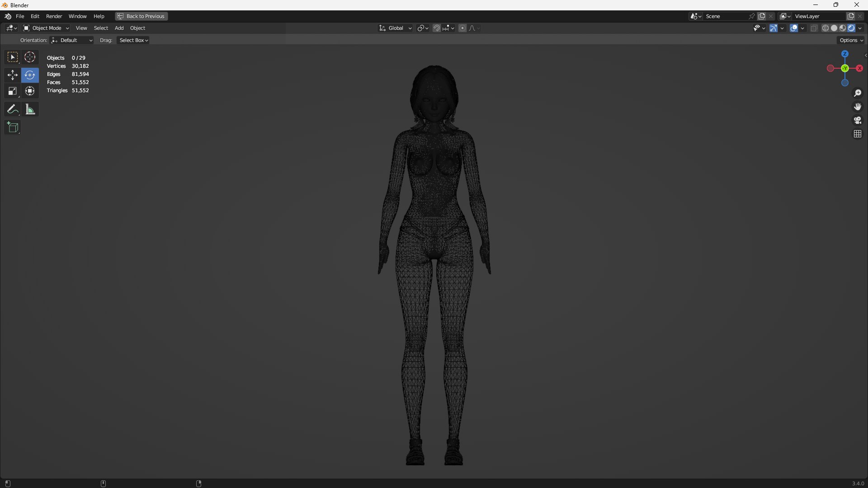Open the Render menu
This screenshot has width=868, height=488.
coord(54,16)
